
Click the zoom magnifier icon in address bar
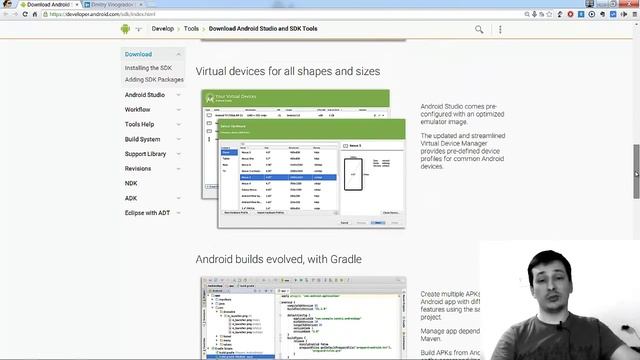click(527, 14)
